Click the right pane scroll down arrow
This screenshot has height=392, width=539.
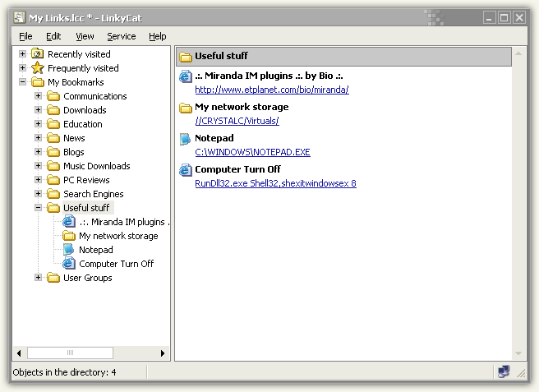[518, 353]
